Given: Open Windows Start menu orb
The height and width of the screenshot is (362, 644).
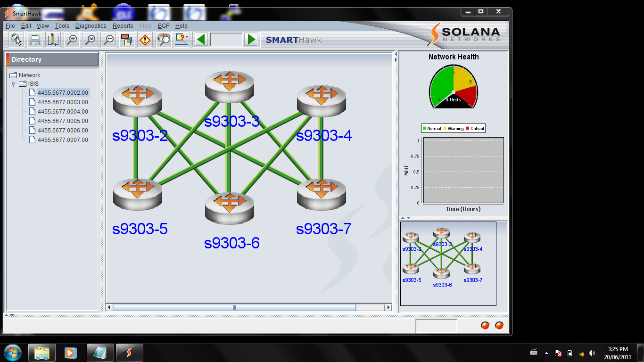Looking at the screenshot, I should tap(12, 353).
